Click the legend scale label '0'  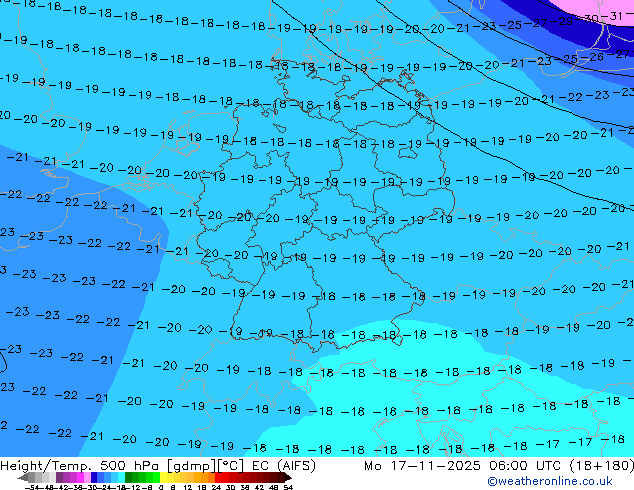click(x=161, y=488)
